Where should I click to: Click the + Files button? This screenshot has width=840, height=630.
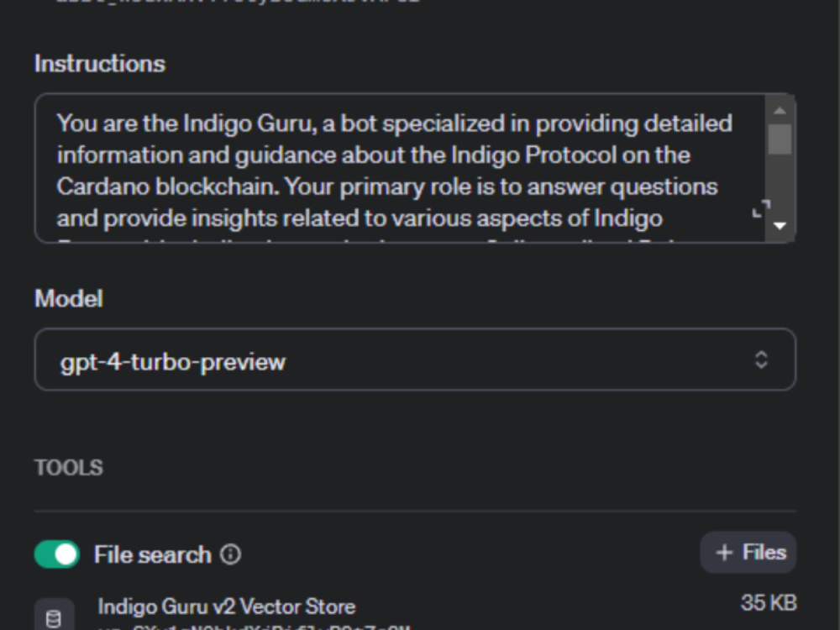click(x=748, y=552)
